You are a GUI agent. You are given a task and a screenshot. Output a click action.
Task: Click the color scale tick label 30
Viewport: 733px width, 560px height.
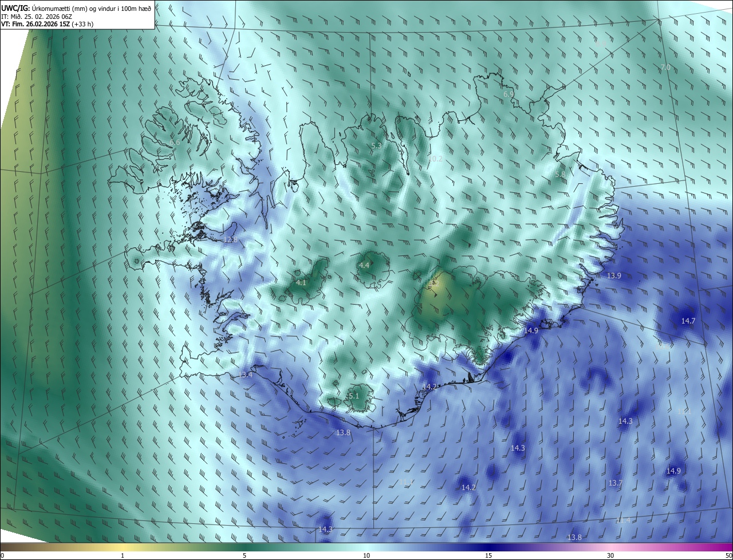coord(610,555)
